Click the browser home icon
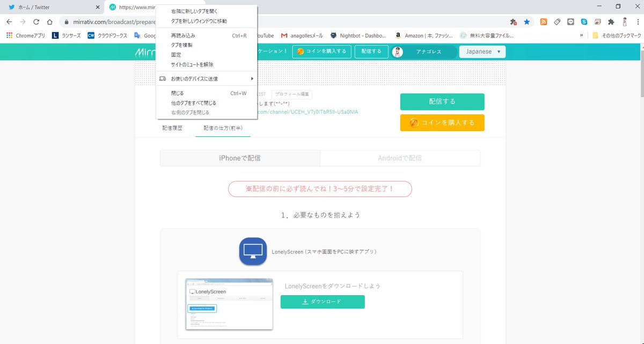Screen dimensions: 644x344 click(x=50, y=21)
